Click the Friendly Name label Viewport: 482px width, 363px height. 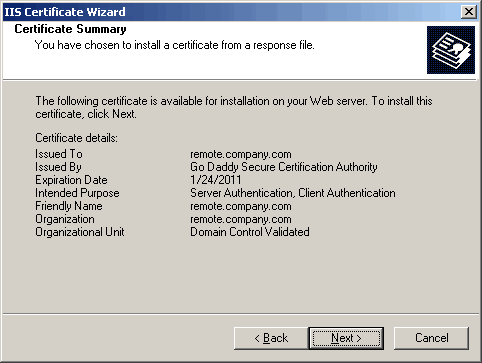tap(69, 206)
